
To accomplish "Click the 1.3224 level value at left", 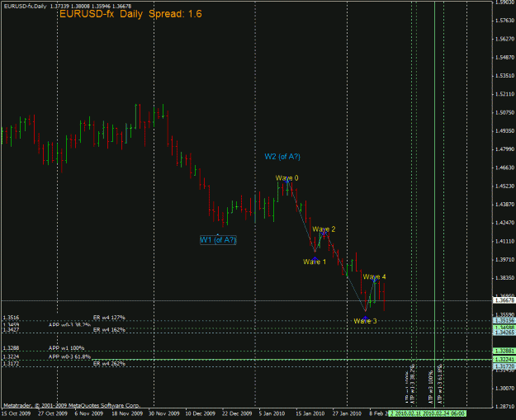I will [11, 356].
